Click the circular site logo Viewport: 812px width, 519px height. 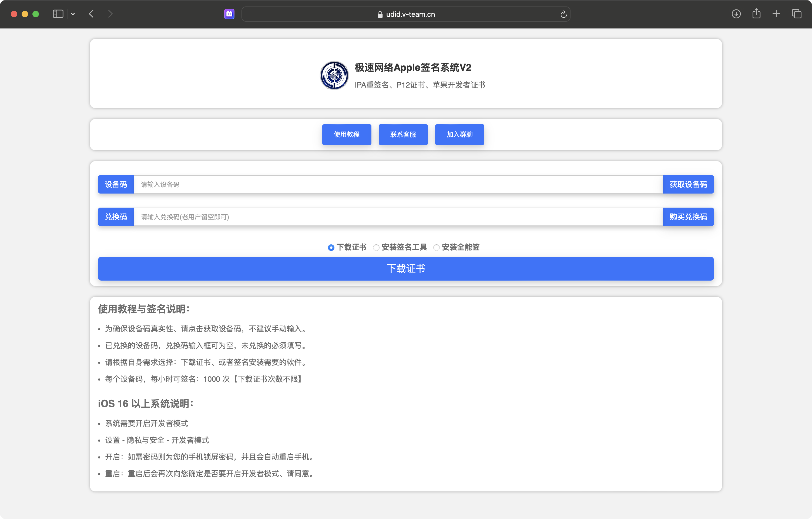[x=334, y=75]
